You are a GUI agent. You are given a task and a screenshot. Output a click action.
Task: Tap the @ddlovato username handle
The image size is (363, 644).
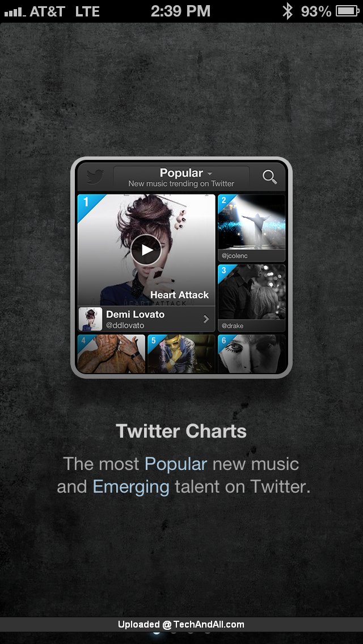(x=125, y=326)
